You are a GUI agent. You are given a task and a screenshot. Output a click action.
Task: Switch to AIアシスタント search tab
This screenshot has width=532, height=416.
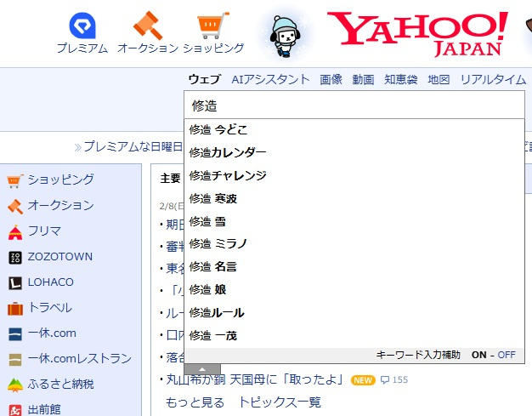point(270,79)
